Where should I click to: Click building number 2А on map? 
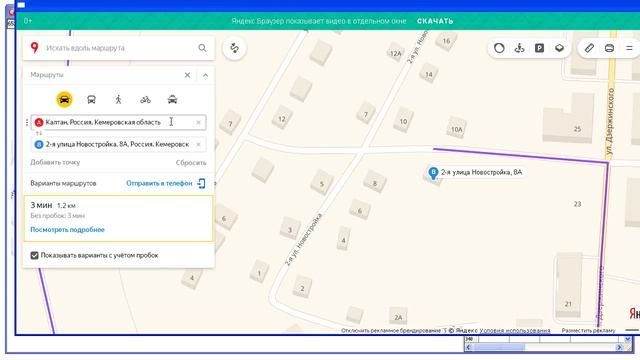pos(398,317)
